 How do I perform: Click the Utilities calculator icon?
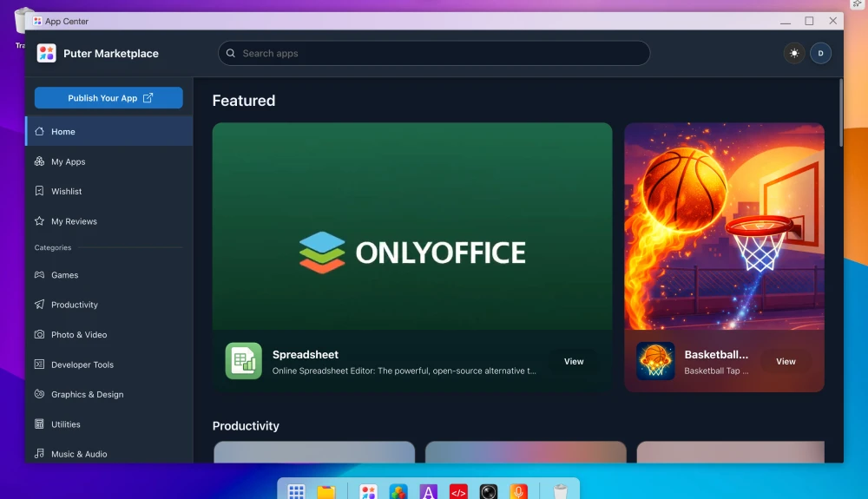[39, 423]
